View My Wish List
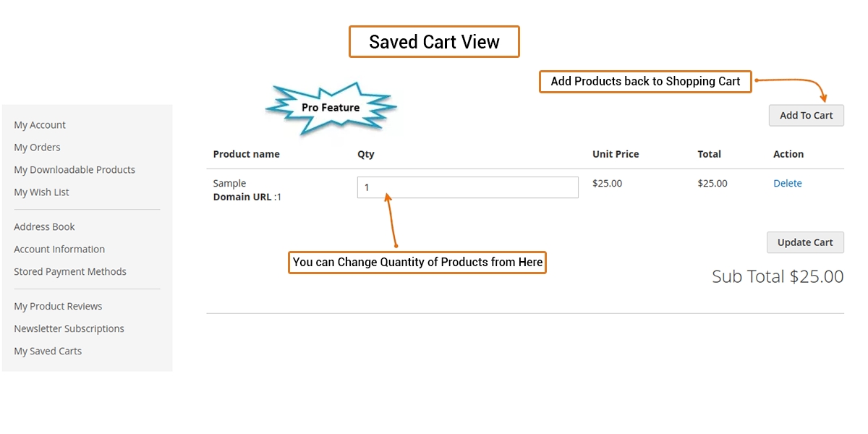 41,192
